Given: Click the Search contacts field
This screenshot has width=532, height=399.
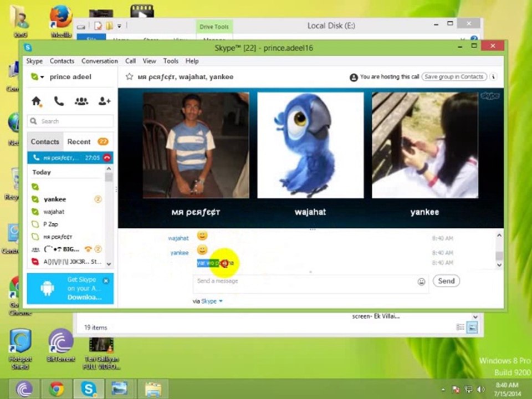Looking at the screenshot, I should [x=70, y=121].
